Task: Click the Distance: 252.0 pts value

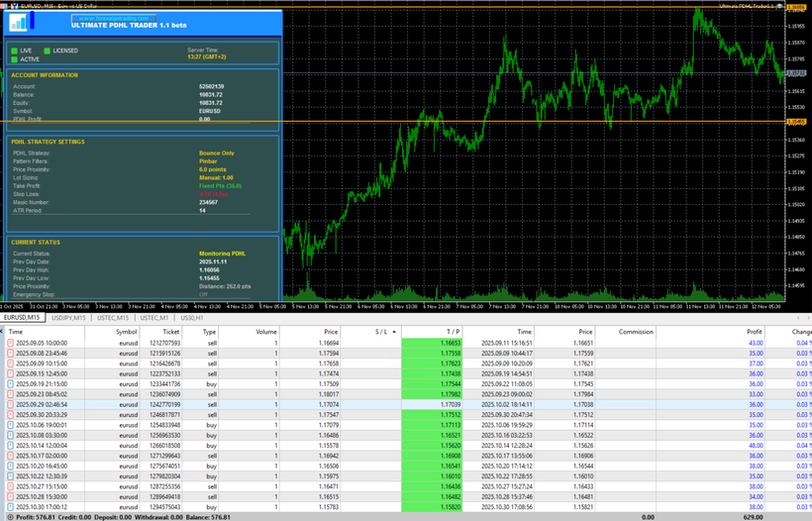Action: pyautogui.click(x=225, y=286)
